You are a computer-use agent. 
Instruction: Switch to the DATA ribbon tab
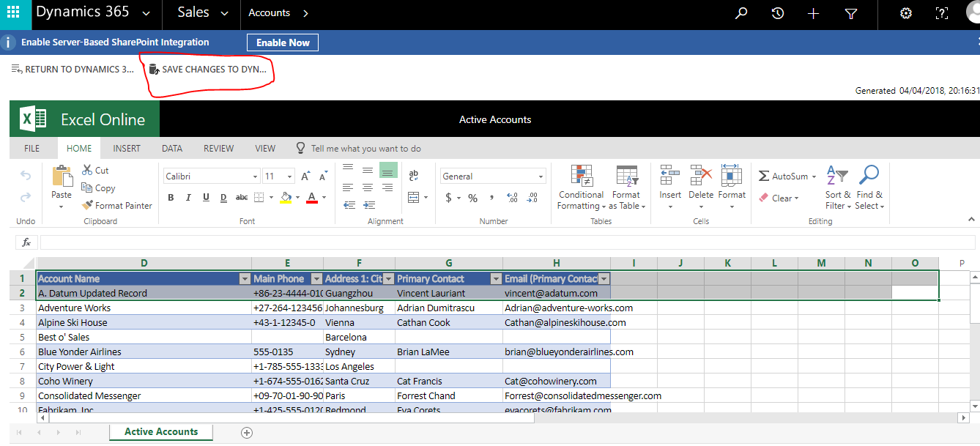(x=172, y=148)
